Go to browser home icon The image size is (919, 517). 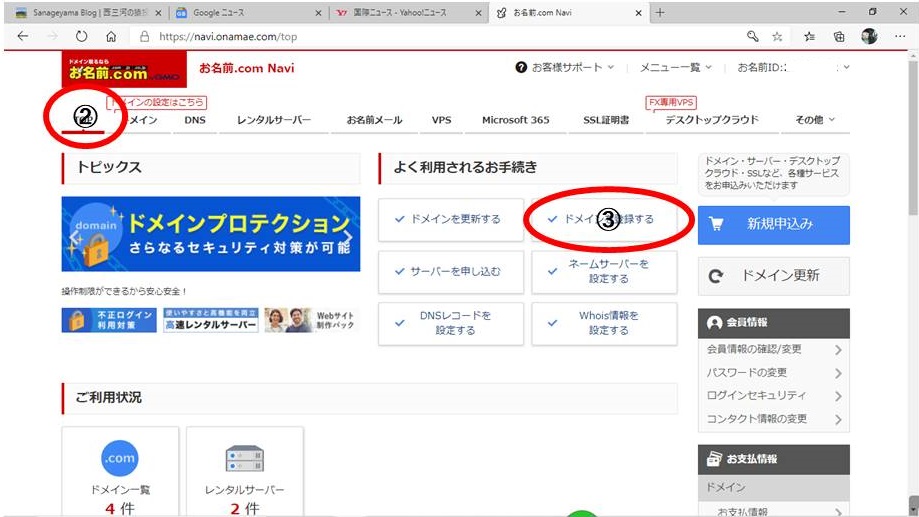[x=111, y=36]
